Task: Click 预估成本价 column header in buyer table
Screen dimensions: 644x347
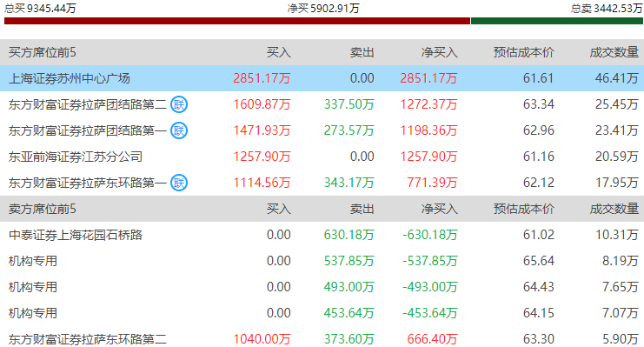Action: click(524, 52)
